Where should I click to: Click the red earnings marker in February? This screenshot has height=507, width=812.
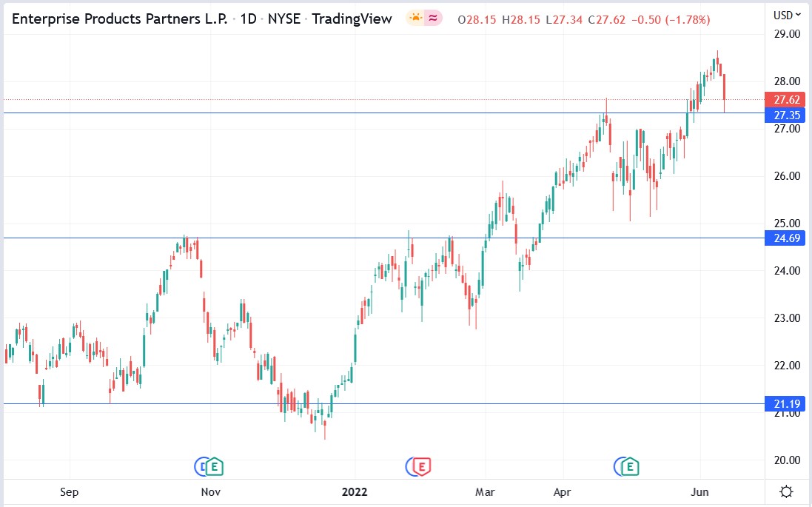pyautogui.click(x=421, y=467)
